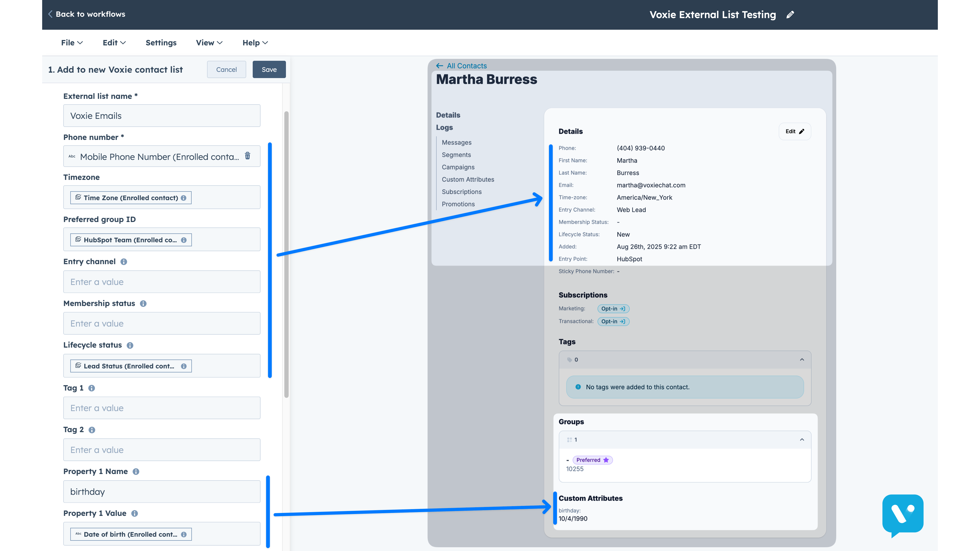Show Tag 1 info tooltip
This screenshot has width=980, height=551.
(x=92, y=388)
